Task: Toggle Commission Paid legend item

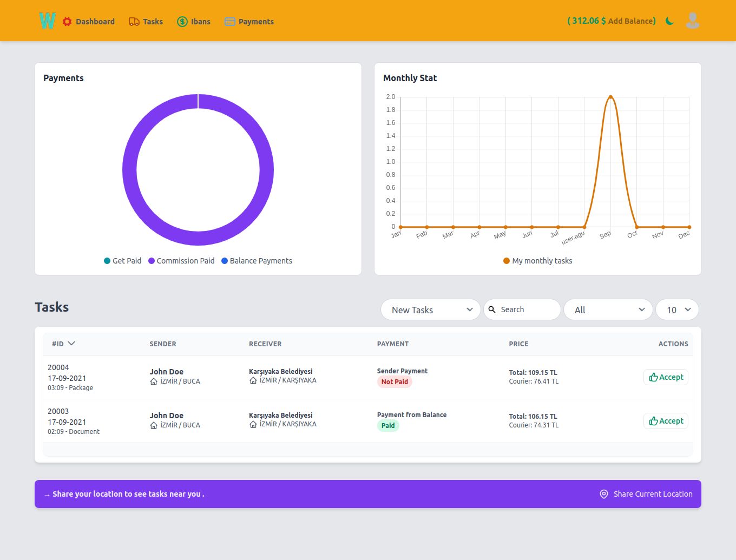Action: (181, 261)
